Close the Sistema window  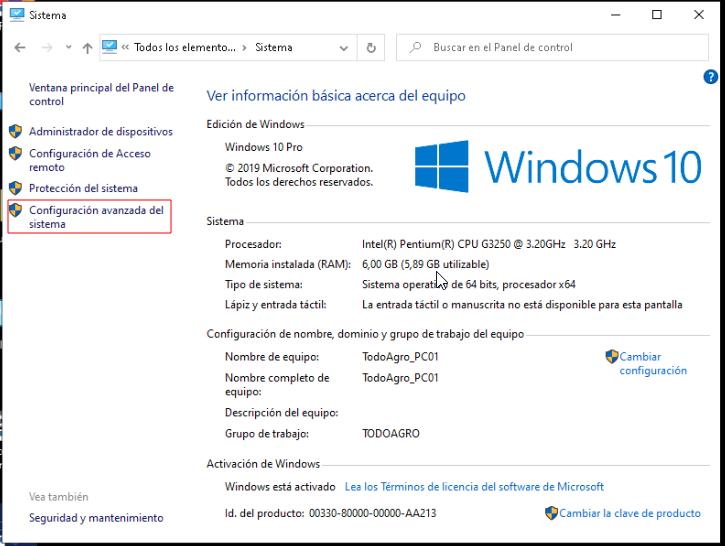pyautogui.click(x=699, y=15)
